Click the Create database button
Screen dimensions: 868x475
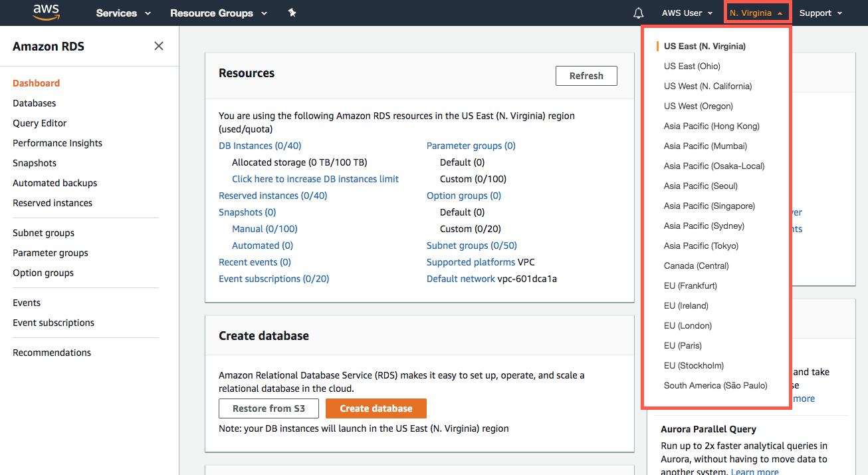point(376,408)
